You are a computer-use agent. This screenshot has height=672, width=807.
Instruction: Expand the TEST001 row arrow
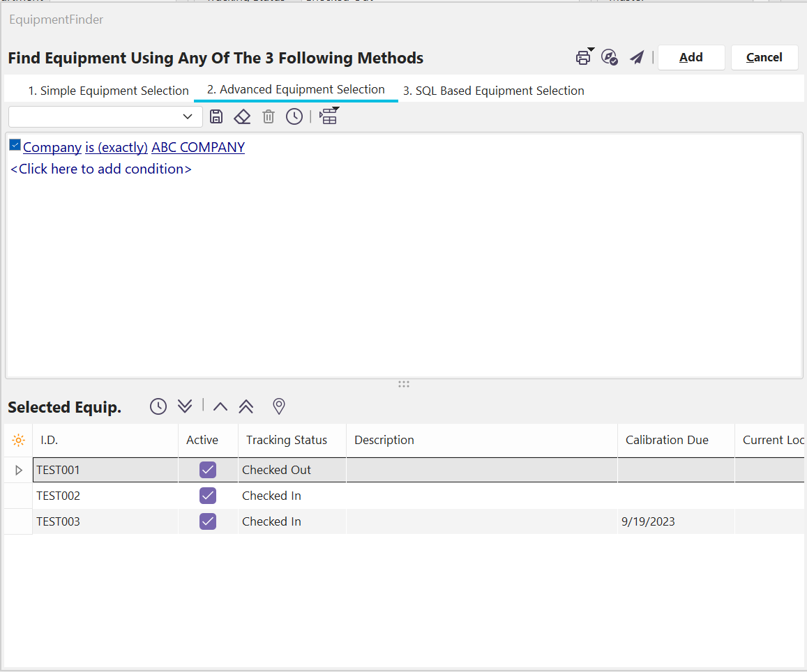(19, 471)
